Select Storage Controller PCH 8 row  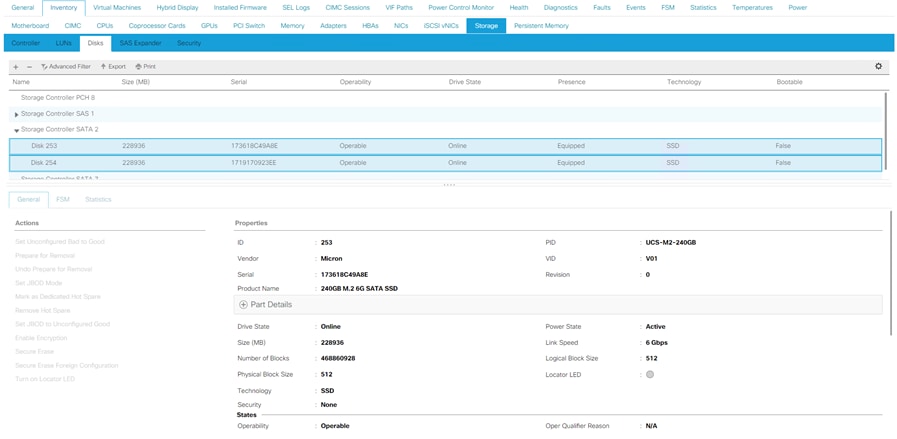click(x=445, y=98)
